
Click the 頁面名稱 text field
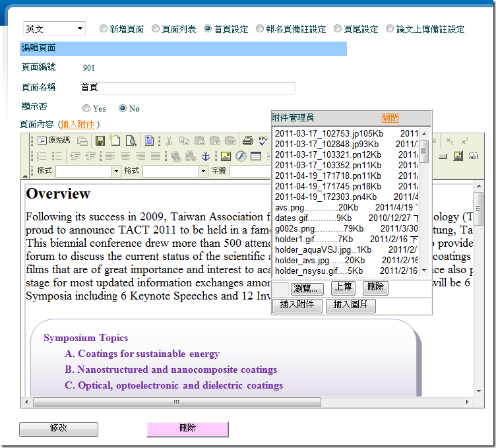pos(187,88)
